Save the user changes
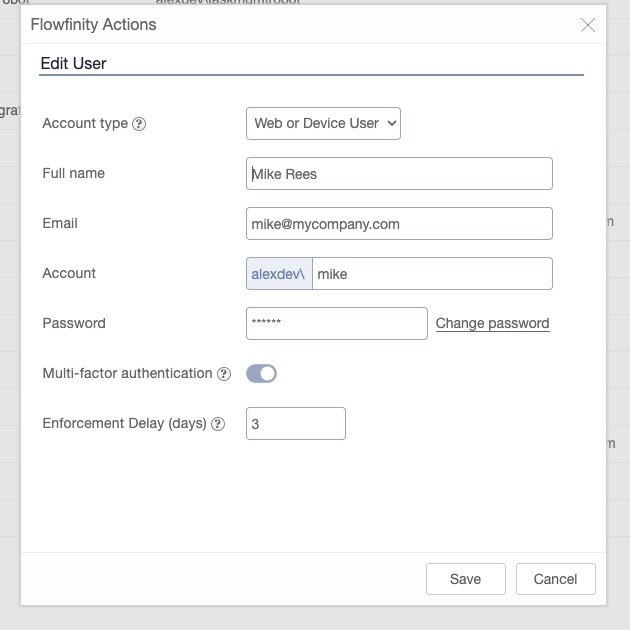The image size is (630, 630). 466,579
